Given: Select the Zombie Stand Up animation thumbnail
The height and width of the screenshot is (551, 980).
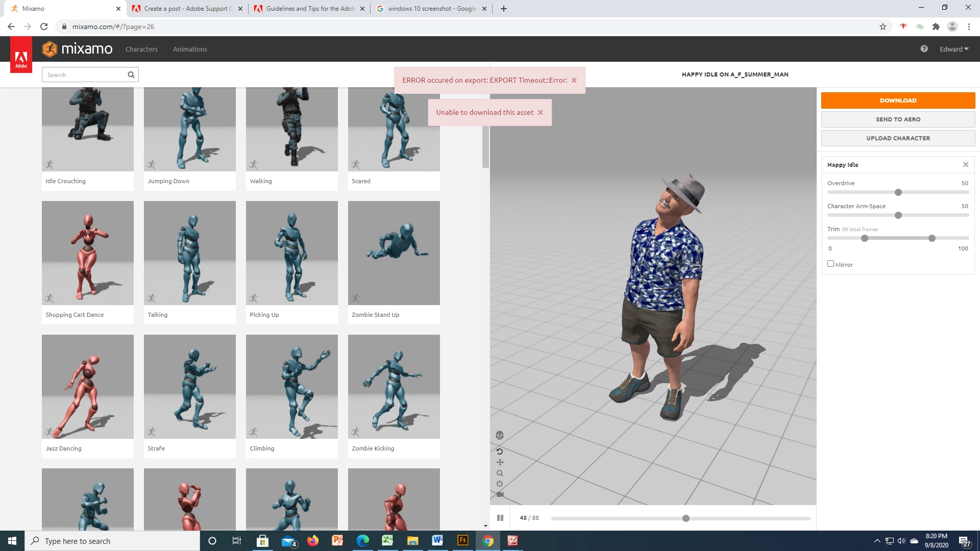Looking at the screenshot, I should tap(394, 253).
